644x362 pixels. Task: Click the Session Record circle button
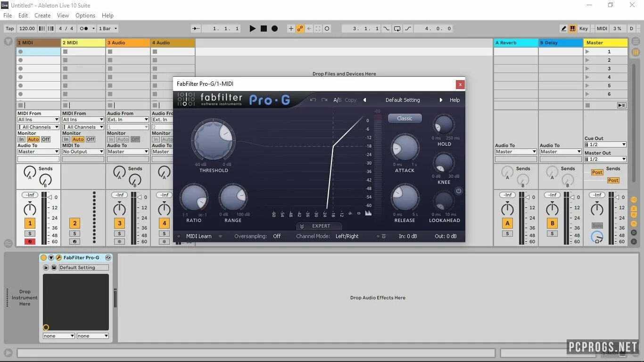pos(327,28)
